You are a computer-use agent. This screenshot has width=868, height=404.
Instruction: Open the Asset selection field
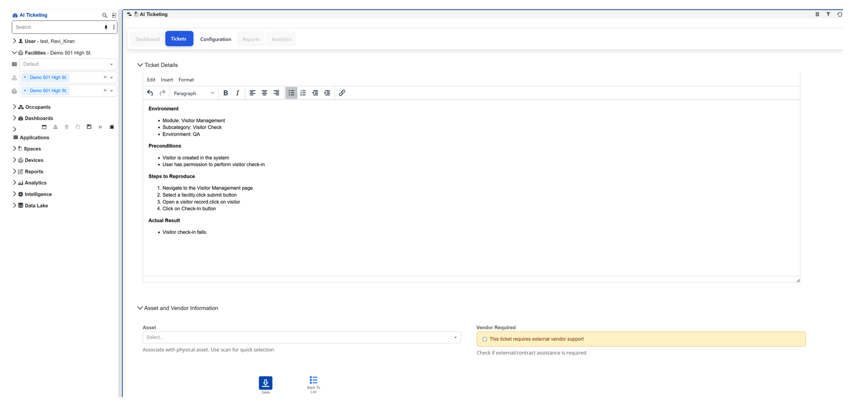pos(301,337)
